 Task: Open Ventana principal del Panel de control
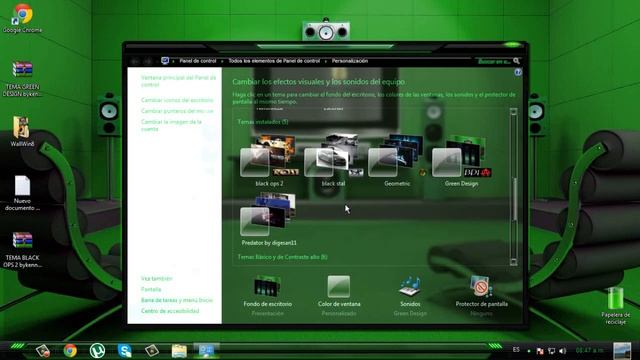coord(178,81)
